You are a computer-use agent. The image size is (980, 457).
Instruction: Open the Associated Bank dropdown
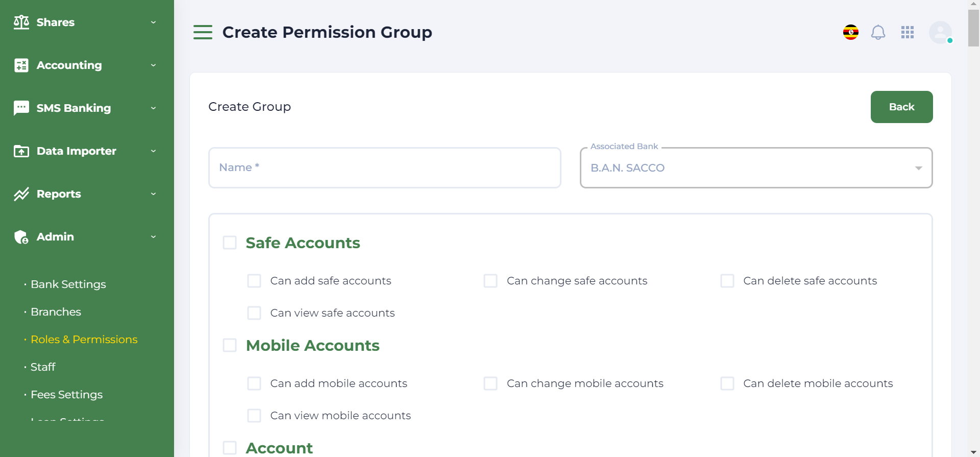coord(756,168)
